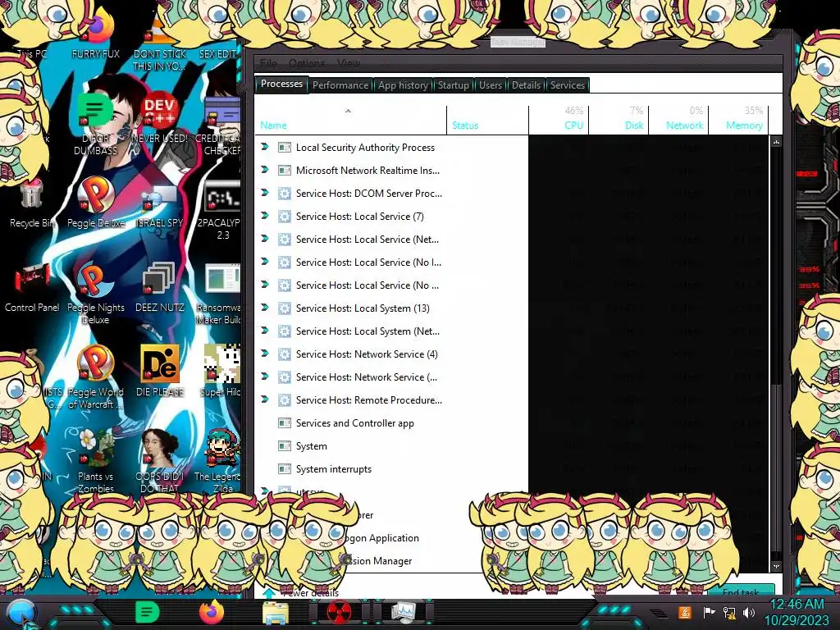Switch to the Performance tab
The width and height of the screenshot is (840, 630).
tap(340, 85)
